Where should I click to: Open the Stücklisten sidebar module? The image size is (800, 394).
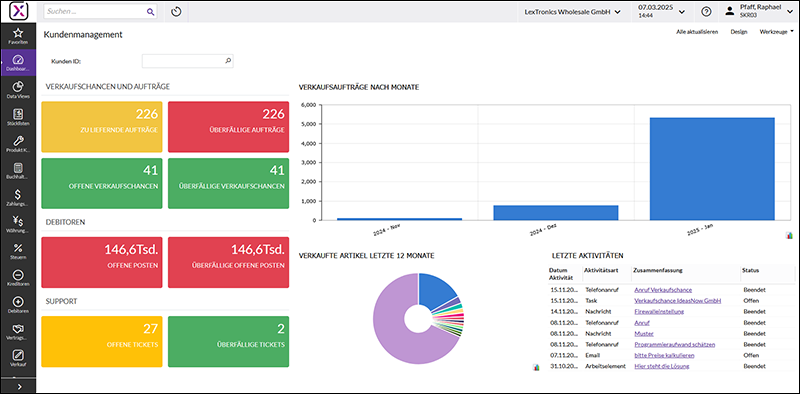[18, 117]
